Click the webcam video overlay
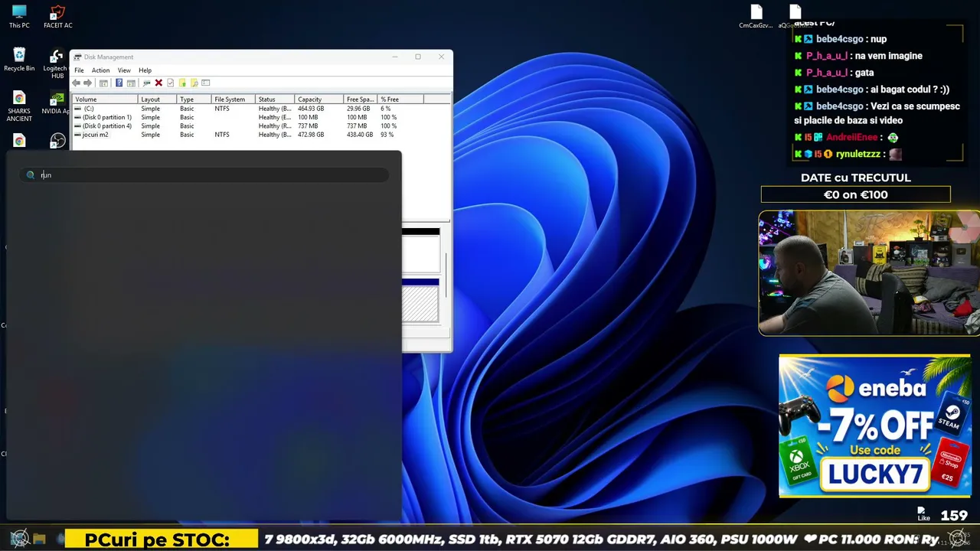The height and width of the screenshot is (551, 980). point(869,273)
